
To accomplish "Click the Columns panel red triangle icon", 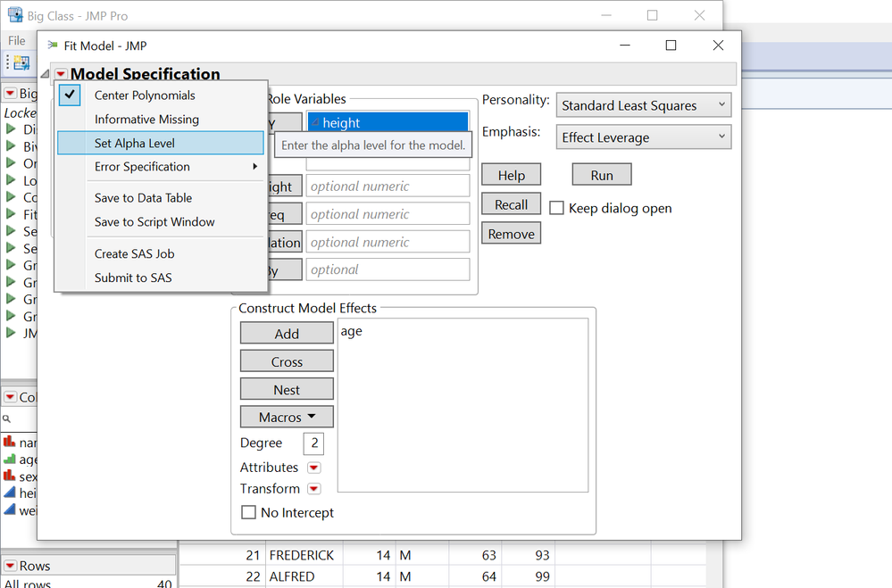I will 10,397.
